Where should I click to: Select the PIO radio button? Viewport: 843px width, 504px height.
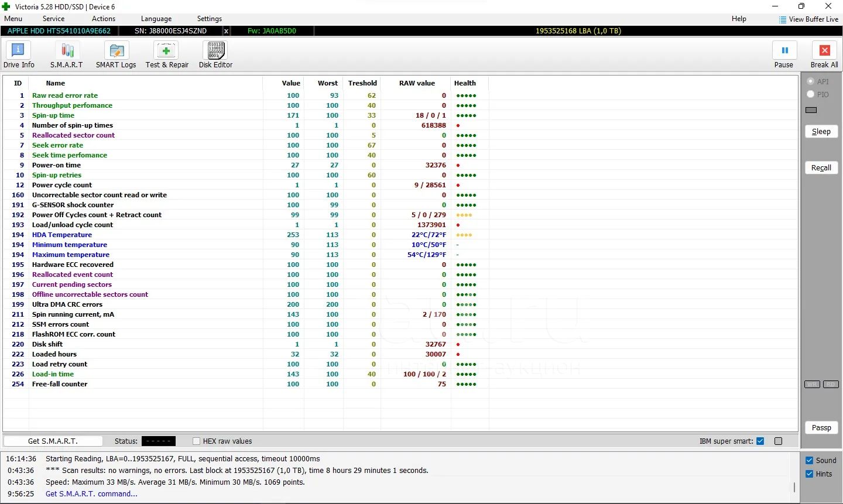click(x=811, y=94)
